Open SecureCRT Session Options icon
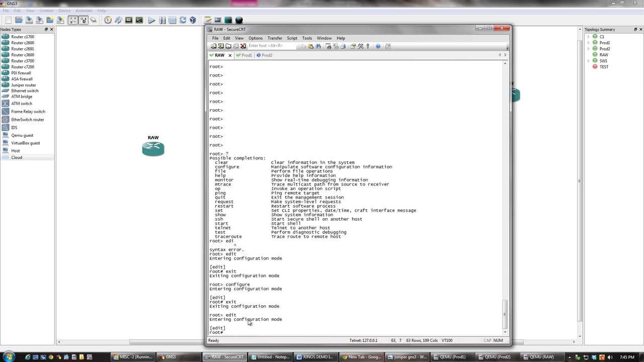The image size is (644, 362). [353, 46]
